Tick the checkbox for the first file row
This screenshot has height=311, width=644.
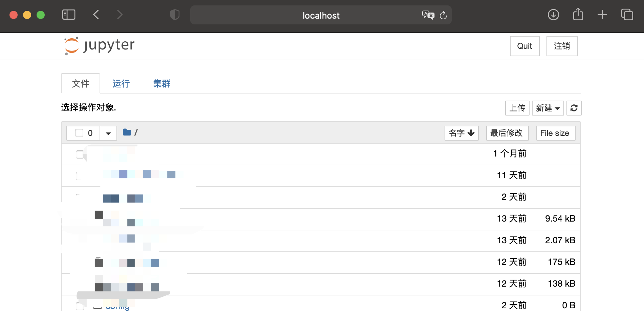[80, 154]
